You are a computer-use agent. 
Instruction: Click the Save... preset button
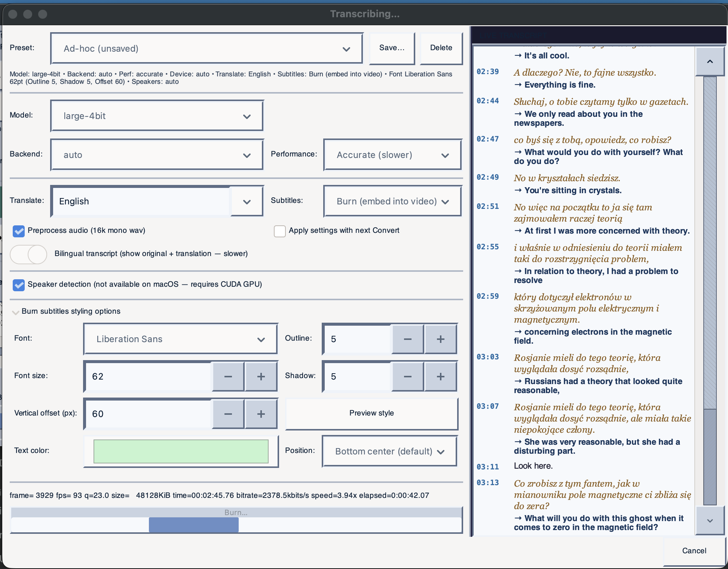(392, 48)
